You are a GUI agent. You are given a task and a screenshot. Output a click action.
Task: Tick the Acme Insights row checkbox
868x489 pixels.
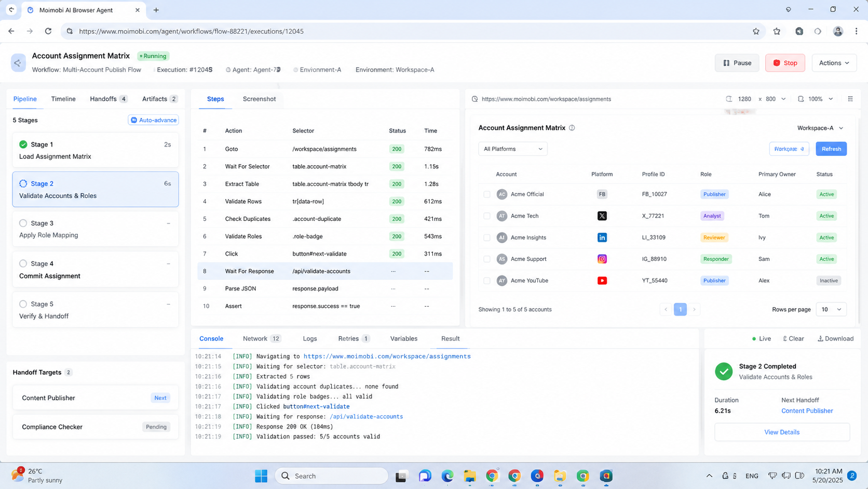pyautogui.click(x=486, y=237)
